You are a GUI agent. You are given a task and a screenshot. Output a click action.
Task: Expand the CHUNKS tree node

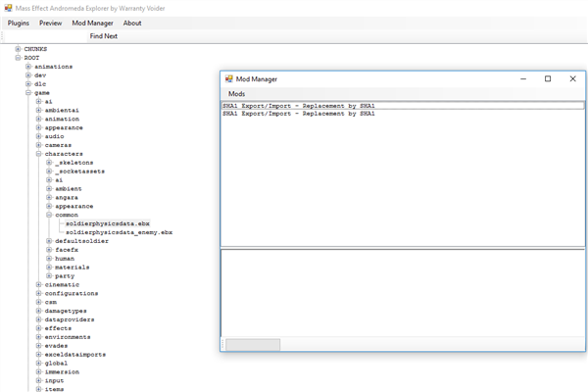[x=18, y=49]
